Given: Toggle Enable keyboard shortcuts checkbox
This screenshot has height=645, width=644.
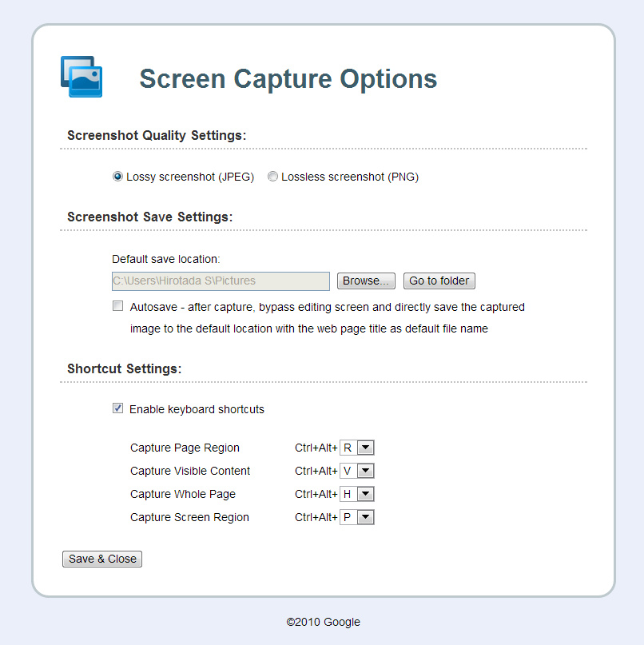Looking at the screenshot, I should click(x=118, y=408).
